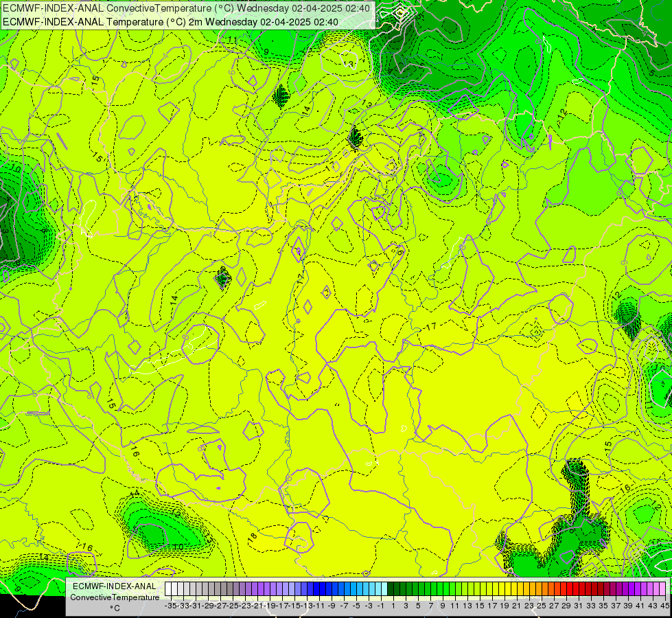Pick the red swatch above 31 in legend
The width and height of the screenshot is (672, 618).
pyautogui.click(x=576, y=588)
